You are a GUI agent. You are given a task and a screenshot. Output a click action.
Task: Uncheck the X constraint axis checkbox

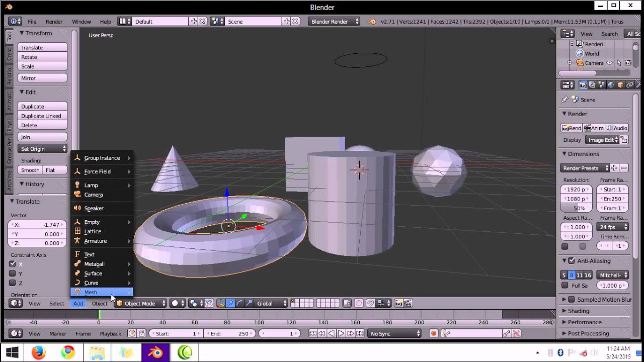(x=13, y=264)
